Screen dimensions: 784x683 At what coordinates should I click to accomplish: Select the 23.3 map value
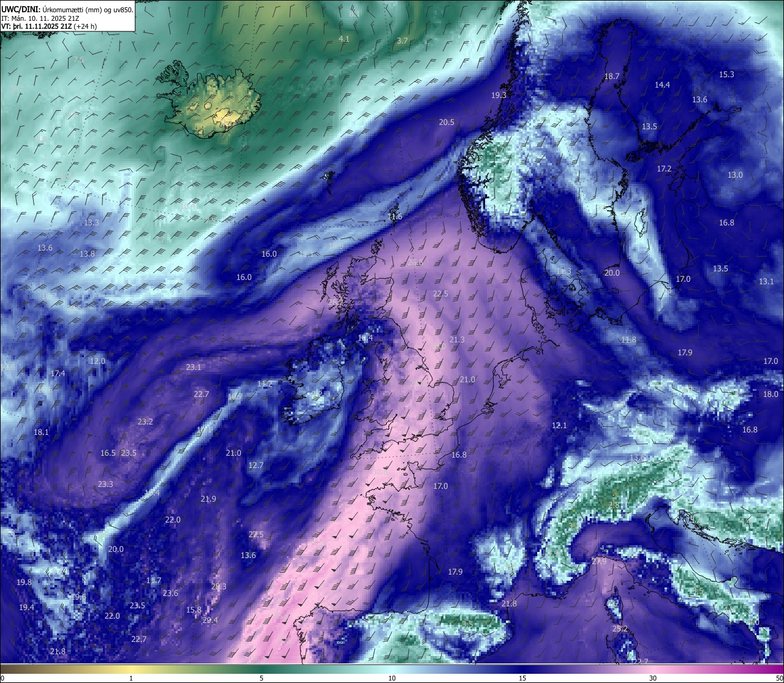(105, 485)
